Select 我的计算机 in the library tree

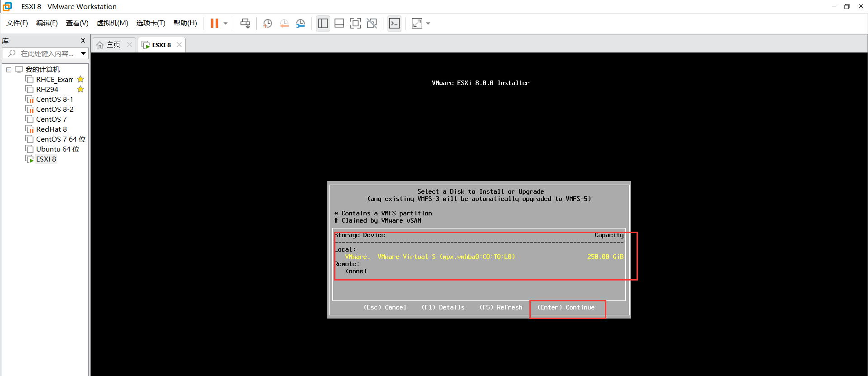(42, 70)
